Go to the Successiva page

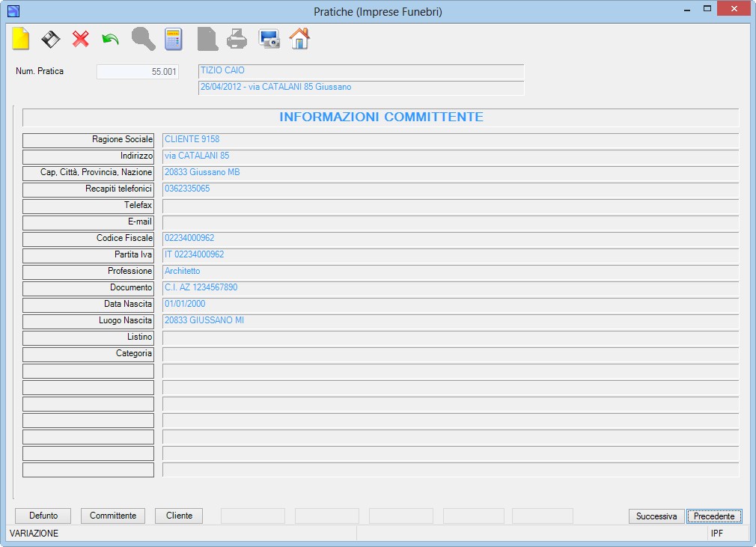tap(656, 516)
